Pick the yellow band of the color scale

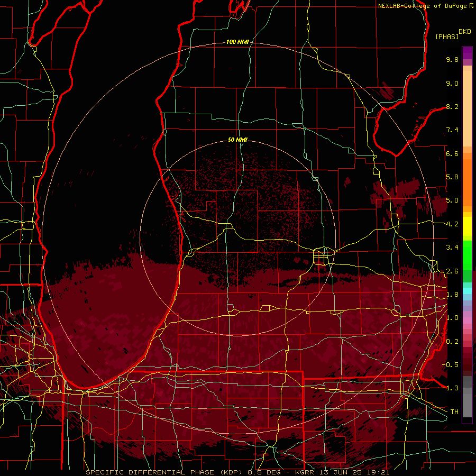pos(467,226)
